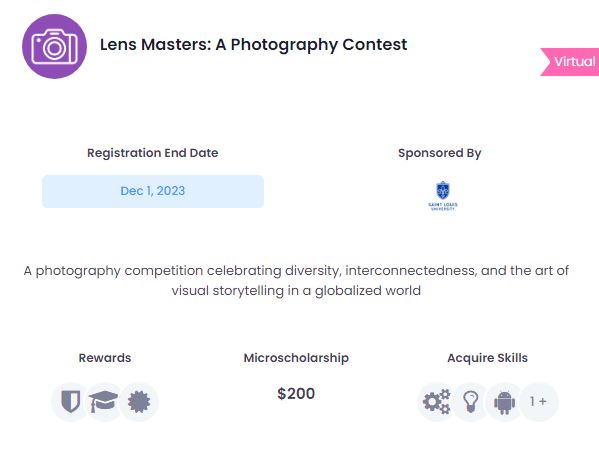Click the Saint Louis University caption text
The height and width of the screenshot is (475, 599).
[x=443, y=206]
